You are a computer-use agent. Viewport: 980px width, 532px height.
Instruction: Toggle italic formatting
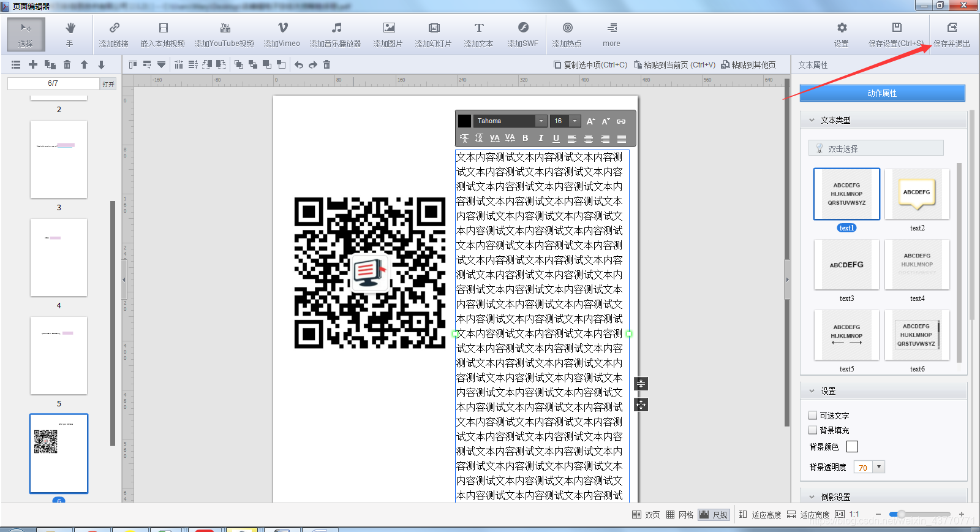coord(541,139)
